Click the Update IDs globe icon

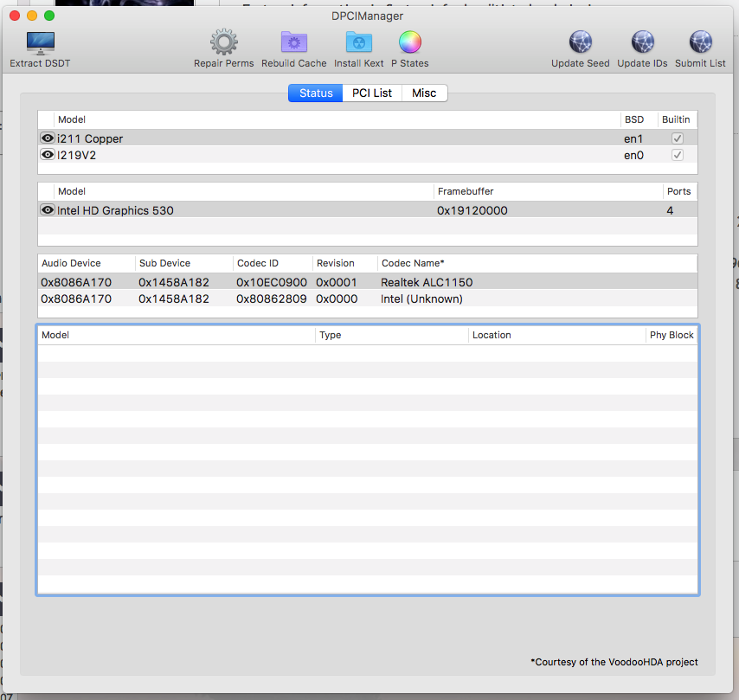(x=641, y=42)
